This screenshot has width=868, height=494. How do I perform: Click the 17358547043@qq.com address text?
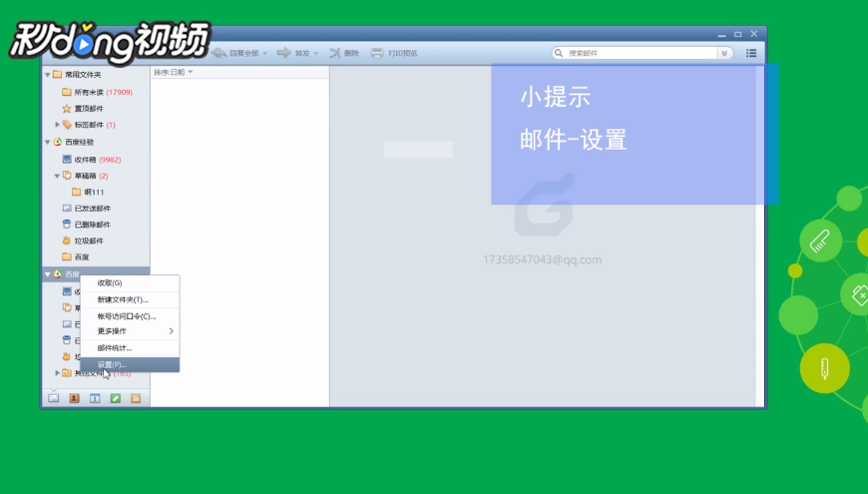pos(542,259)
